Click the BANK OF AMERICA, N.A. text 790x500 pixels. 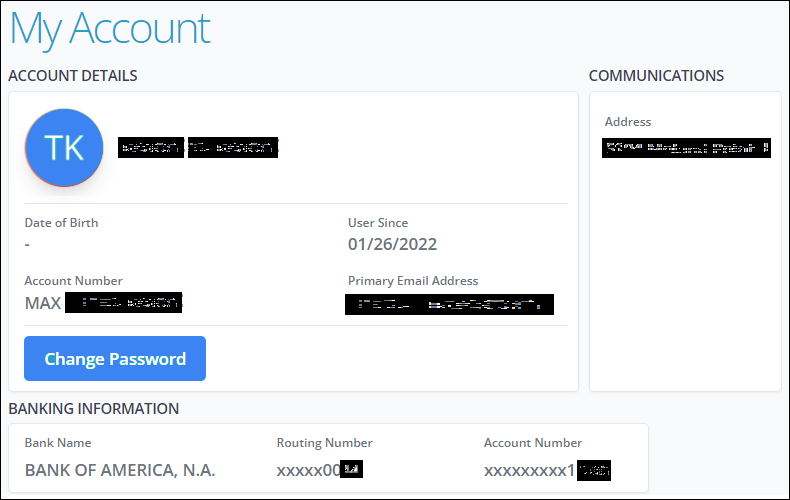coord(120,470)
